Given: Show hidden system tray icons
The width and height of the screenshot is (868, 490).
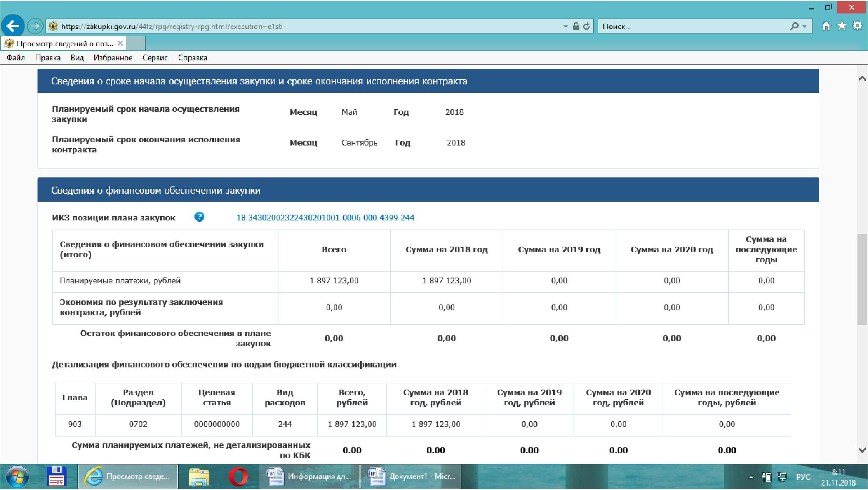Looking at the screenshot, I should 751,477.
